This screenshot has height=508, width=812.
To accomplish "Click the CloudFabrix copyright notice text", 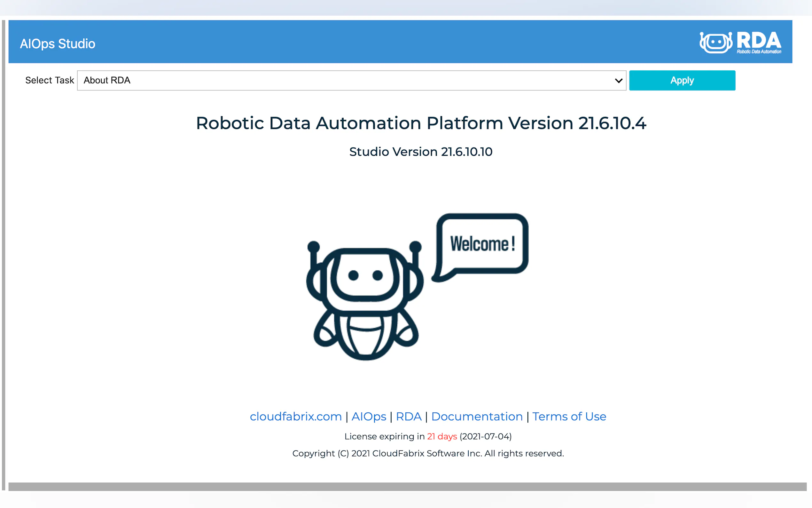I will [x=428, y=454].
